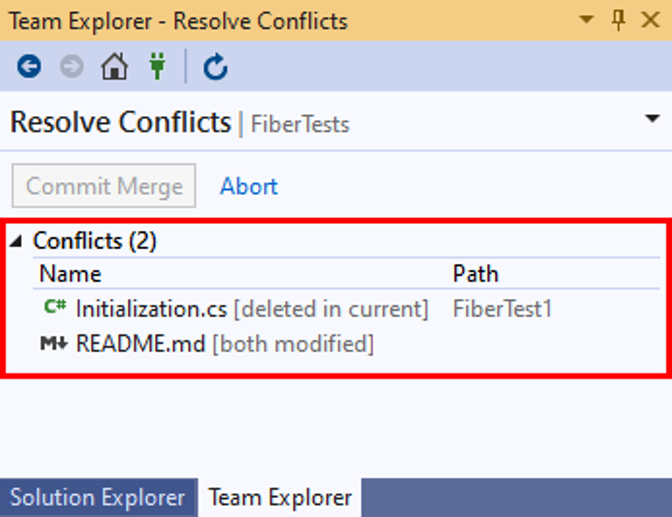Close the Team Explorer panel
This screenshot has width=672, height=517.
pos(650,20)
